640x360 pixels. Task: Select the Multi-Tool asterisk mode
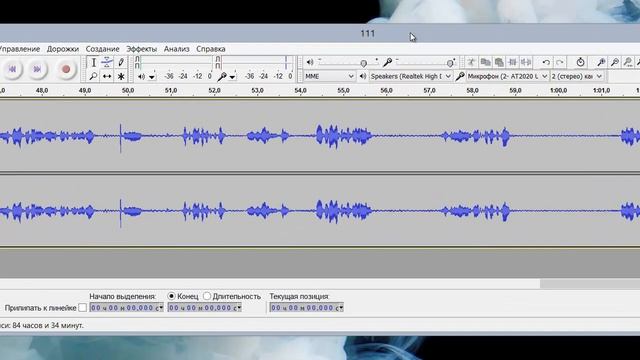point(121,76)
